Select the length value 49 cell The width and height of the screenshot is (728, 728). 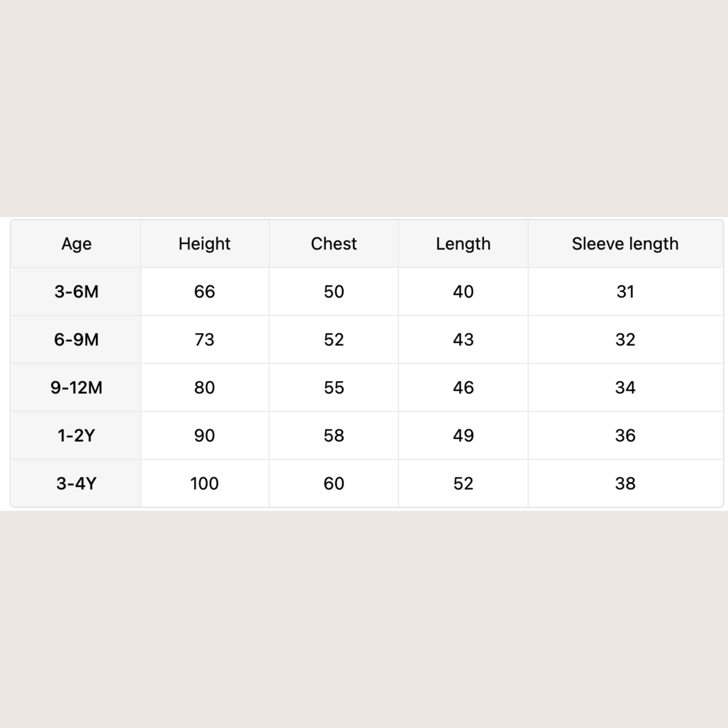pyautogui.click(x=463, y=435)
